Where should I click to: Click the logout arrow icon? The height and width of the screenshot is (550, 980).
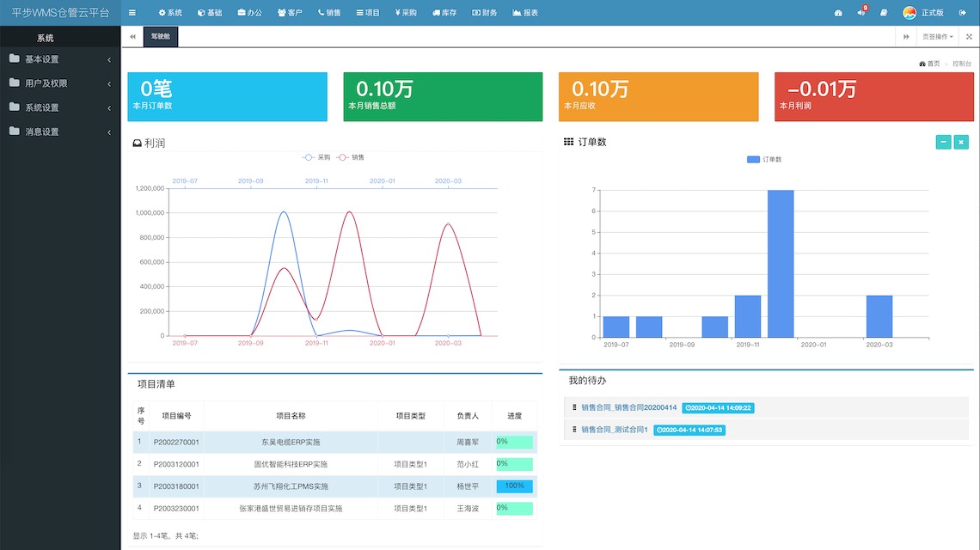click(x=963, y=13)
